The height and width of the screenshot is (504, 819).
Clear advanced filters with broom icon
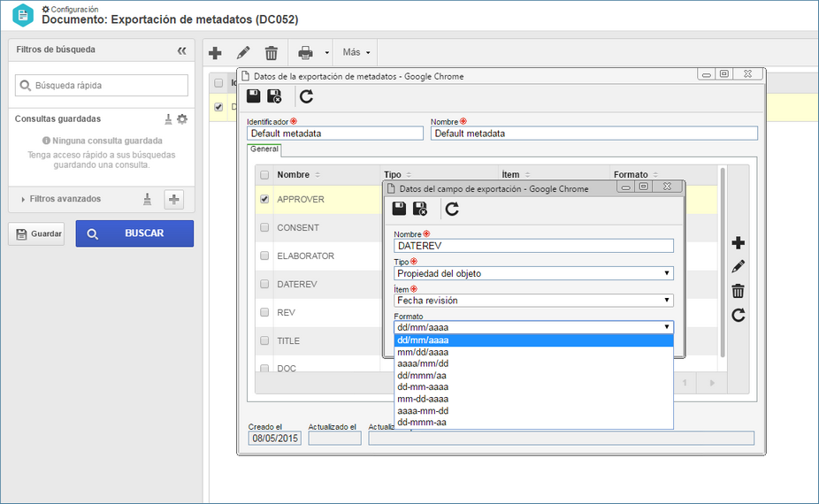[148, 199]
